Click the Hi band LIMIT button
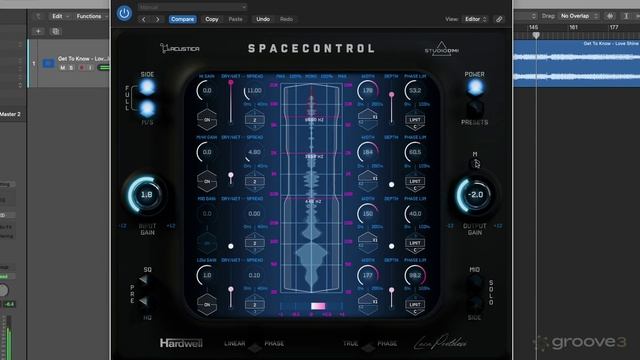640x360 pixels. 415,120
